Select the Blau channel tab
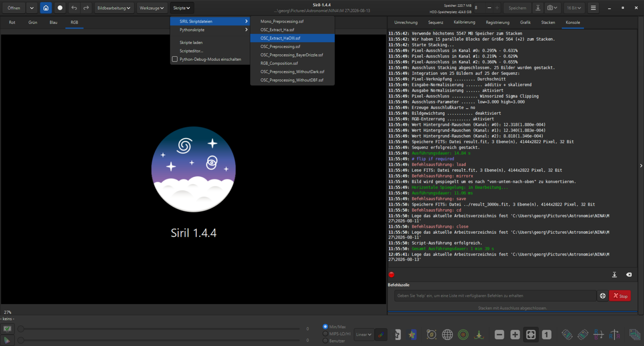 pos(54,23)
